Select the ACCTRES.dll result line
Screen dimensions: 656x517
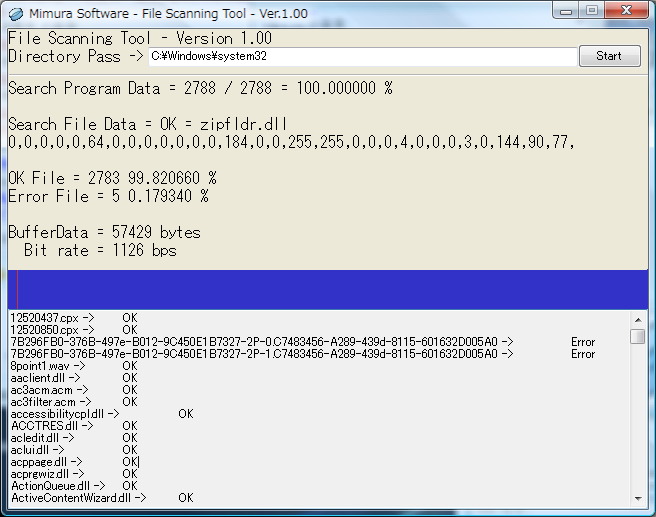click(x=74, y=426)
